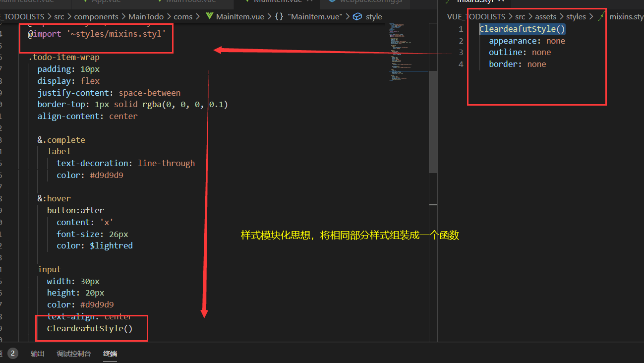Screen dimensions: 644x363
Task: Click the .todo-item-wrap selector line
Action: point(63,58)
